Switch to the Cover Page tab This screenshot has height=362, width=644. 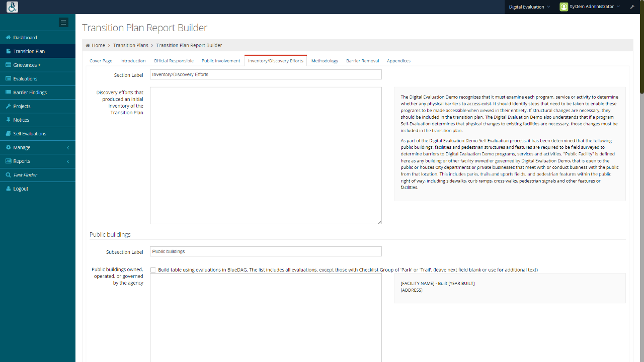coord(101,61)
